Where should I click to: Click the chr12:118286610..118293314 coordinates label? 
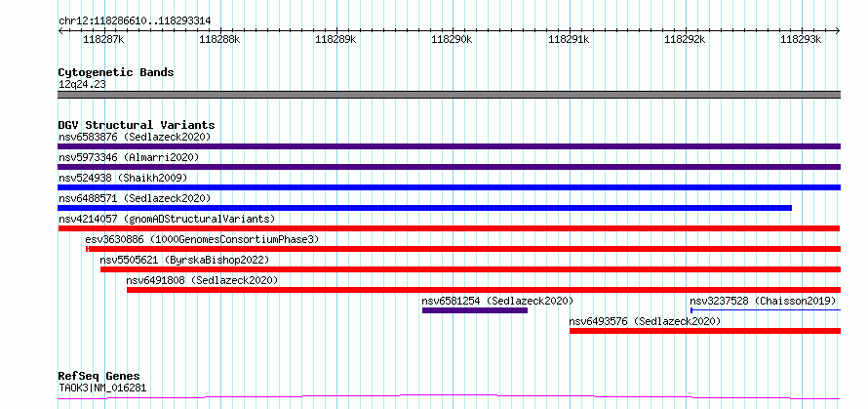click(x=135, y=21)
